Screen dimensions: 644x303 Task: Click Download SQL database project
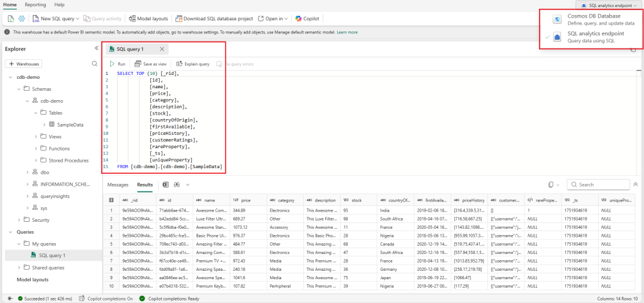click(214, 18)
